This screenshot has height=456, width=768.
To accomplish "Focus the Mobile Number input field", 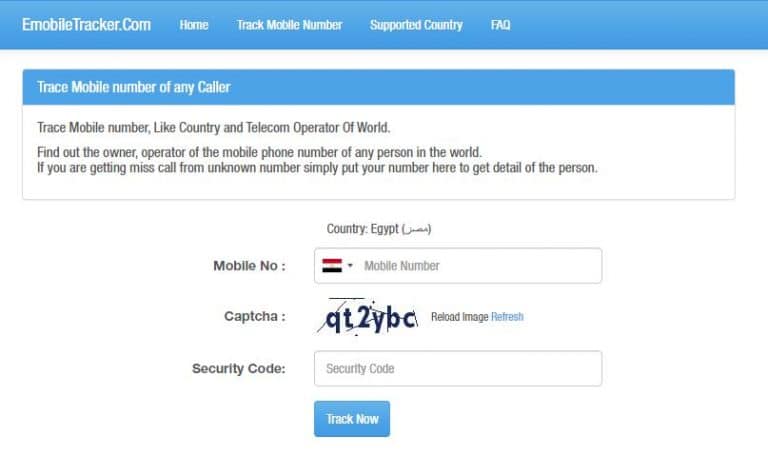I will coord(458,265).
